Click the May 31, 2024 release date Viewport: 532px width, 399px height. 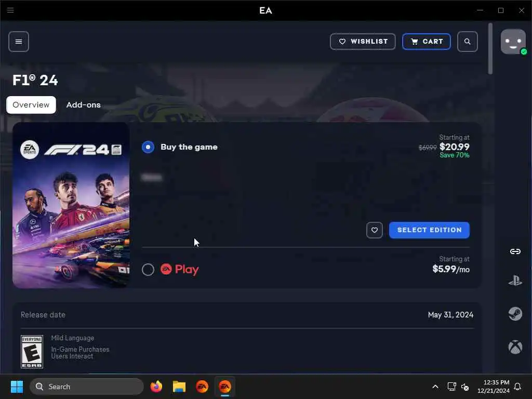pyautogui.click(x=450, y=315)
